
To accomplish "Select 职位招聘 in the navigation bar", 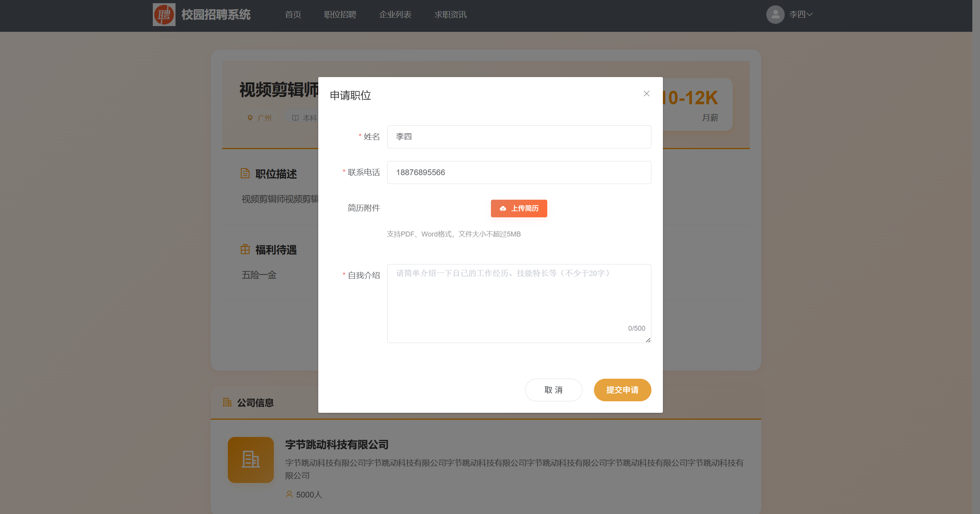I will [340, 14].
